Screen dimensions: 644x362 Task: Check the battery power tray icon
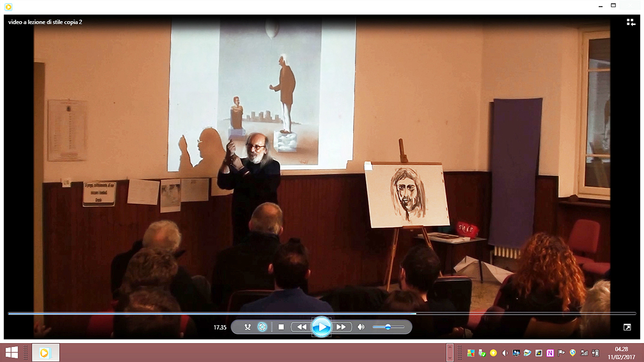click(x=596, y=353)
